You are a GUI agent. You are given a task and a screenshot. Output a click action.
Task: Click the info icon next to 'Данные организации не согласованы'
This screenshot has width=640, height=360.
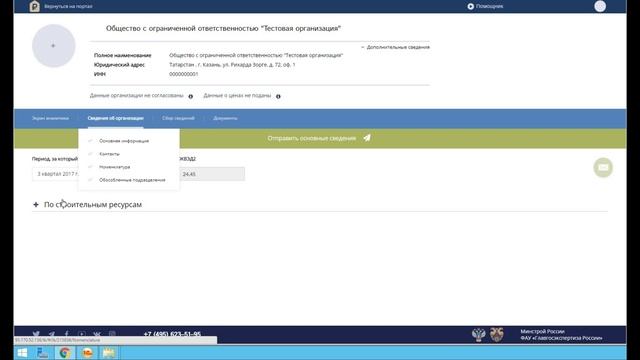pos(191,96)
